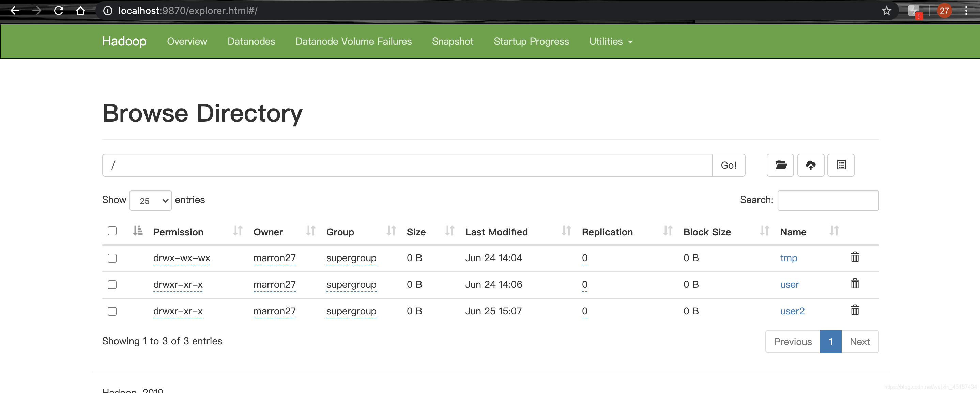
Task: Check the select-all checkbox in header
Action: 112,231
